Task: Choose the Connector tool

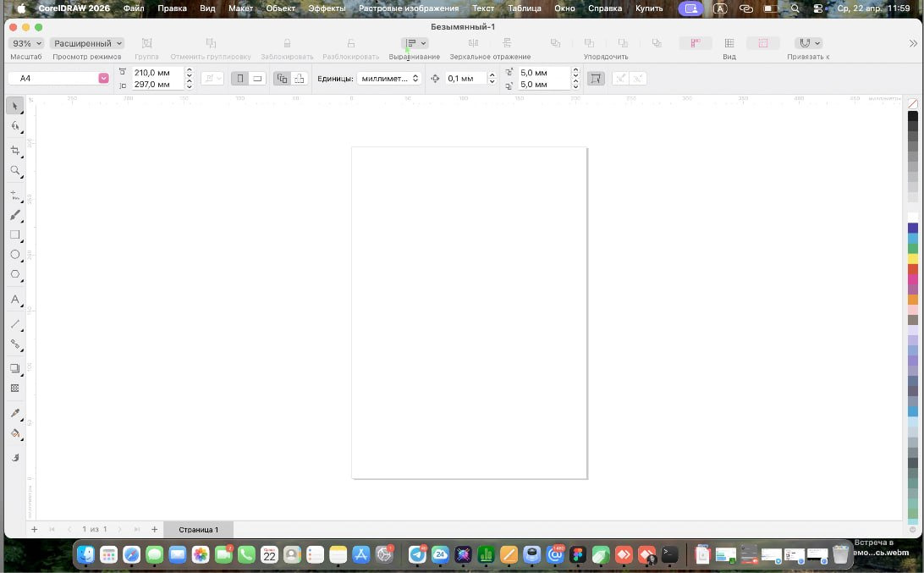Action: (x=15, y=344)
